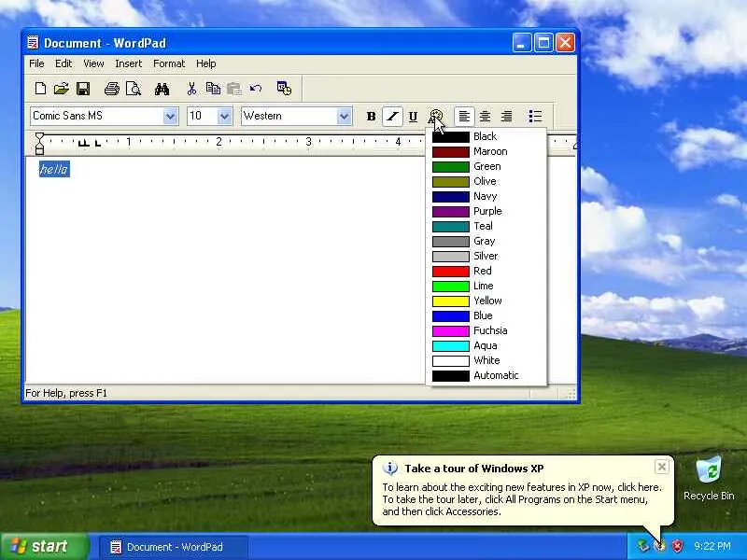
Task: Click the WordPad title bar document icon
Action: click(33, 43)
